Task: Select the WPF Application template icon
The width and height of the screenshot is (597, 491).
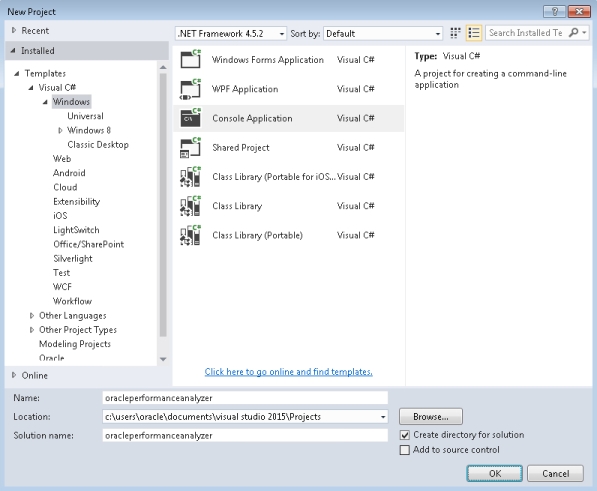Action: 190,89
